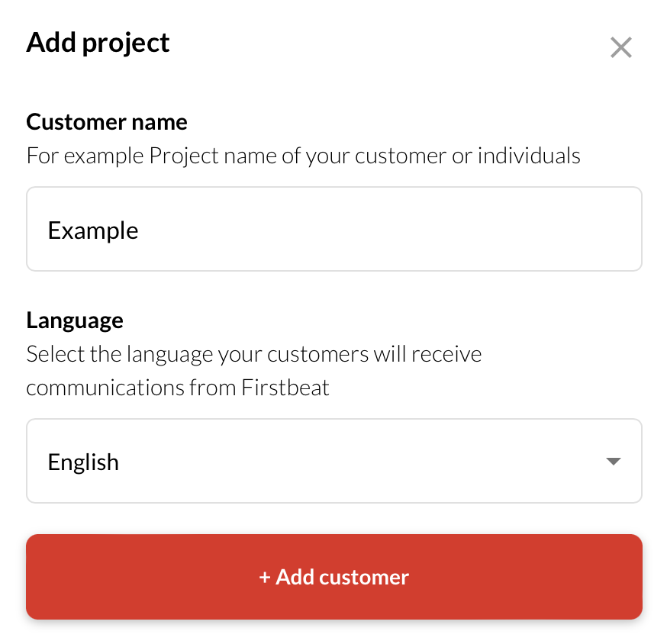
Task: Click the Customer name label
Action: (107, 122)
